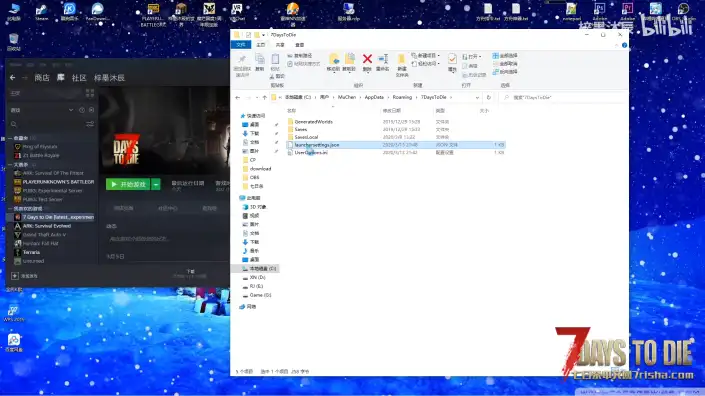Open dropdown arrow next to Play button
This screenshot has height=396, width=705.
156,184
